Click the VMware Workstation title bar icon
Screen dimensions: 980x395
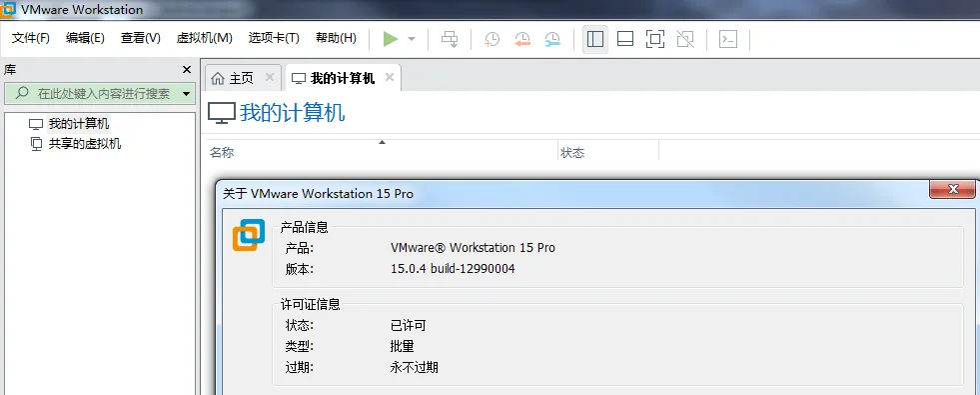pyautogui.click(x=8, y=9)
